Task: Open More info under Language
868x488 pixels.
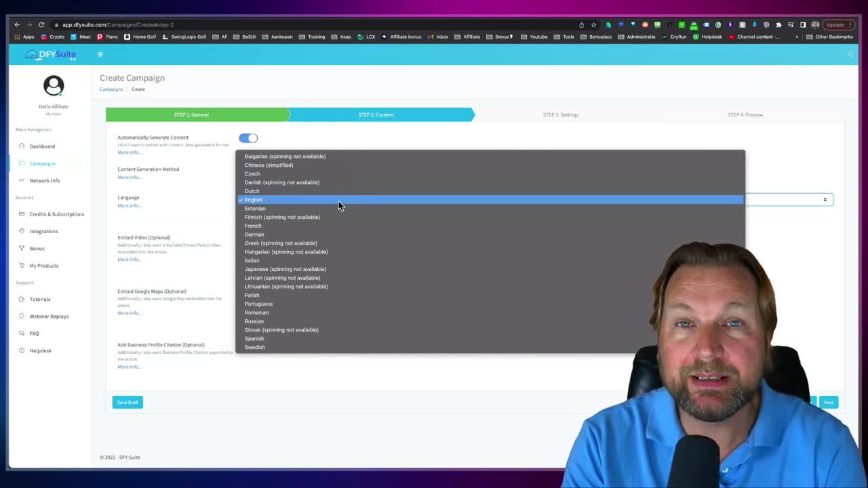Action: point(130,206)
